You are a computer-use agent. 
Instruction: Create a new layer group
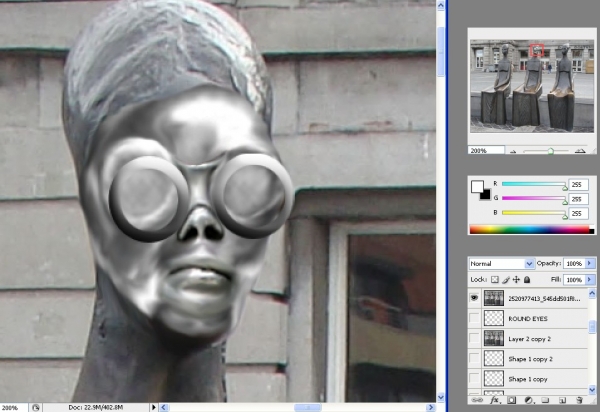tap(545, 401)
